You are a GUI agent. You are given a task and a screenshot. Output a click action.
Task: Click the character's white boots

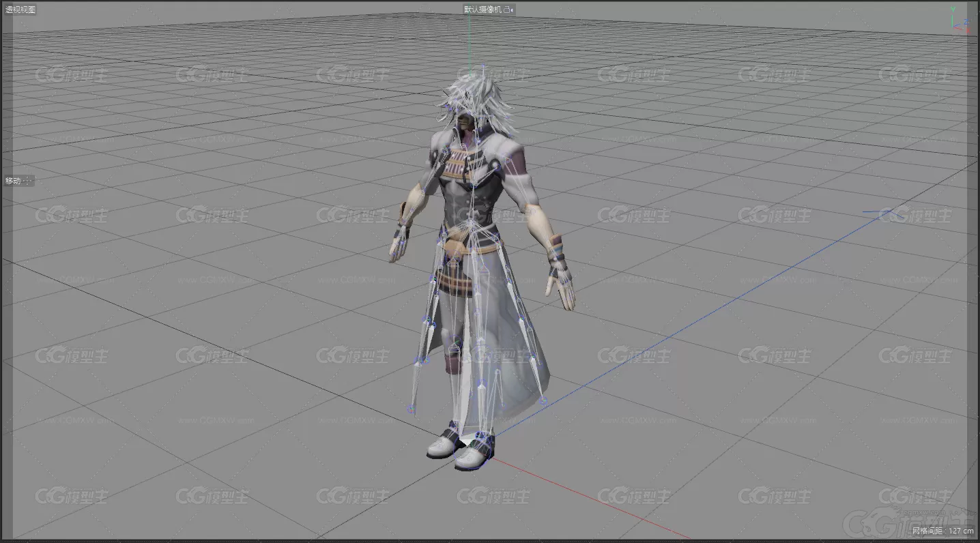pos(461,447)
